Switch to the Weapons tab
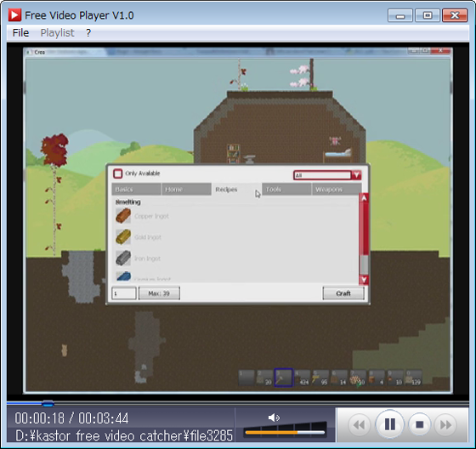This screenshot has height=449, width=476. point(337,190)
